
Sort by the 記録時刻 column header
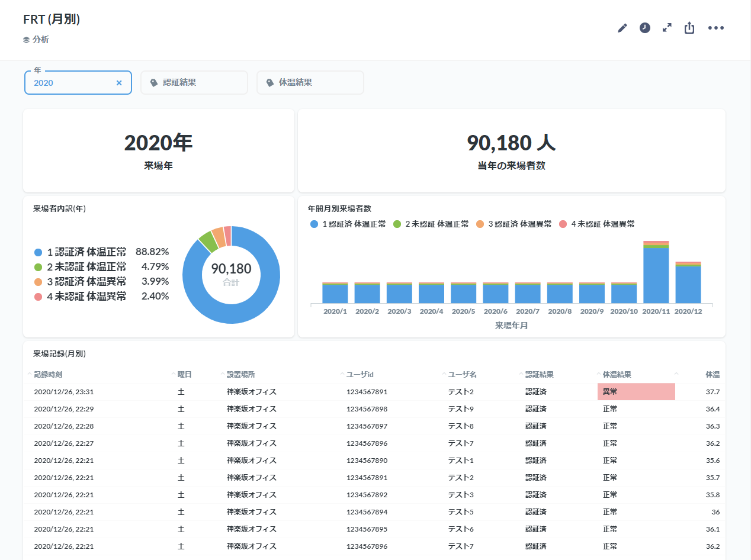tap(49, 375)
